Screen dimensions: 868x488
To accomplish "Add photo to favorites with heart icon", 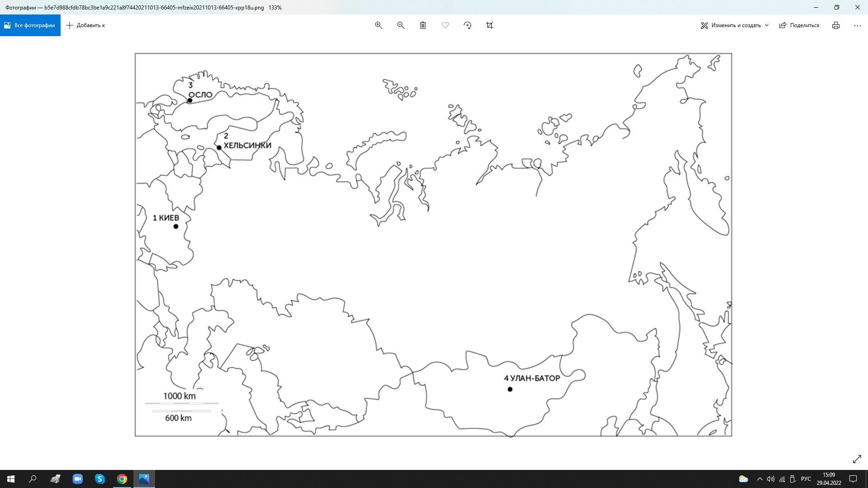I will [x=445, y=25].
